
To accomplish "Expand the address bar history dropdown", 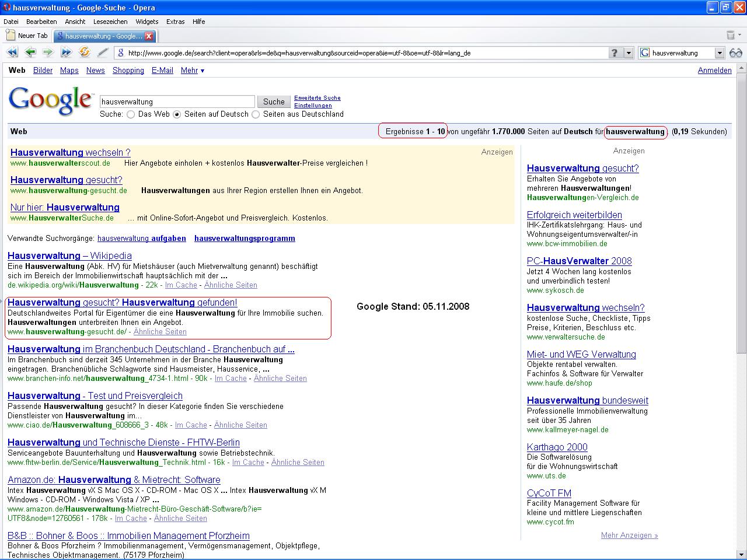I will click(x=629, y=53).
